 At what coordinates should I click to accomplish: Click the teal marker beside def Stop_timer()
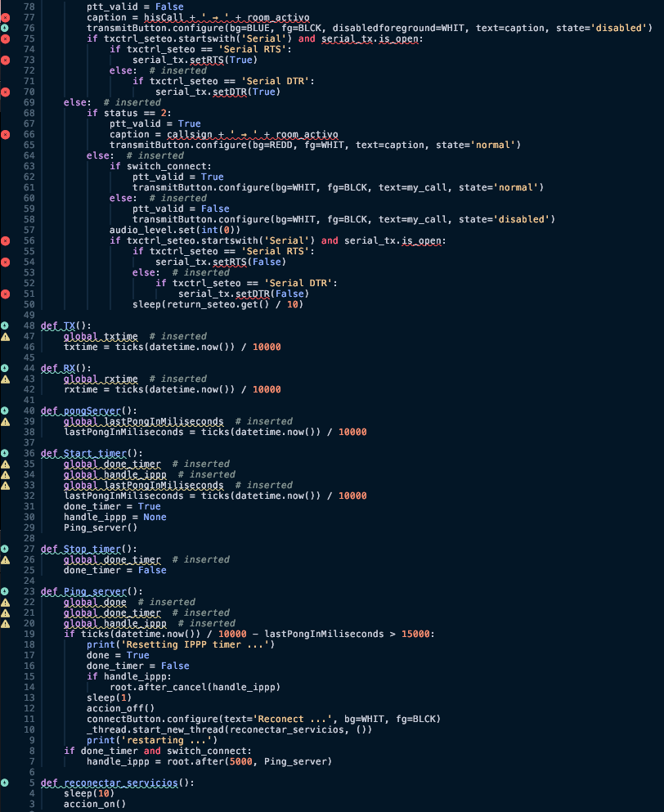5,549
